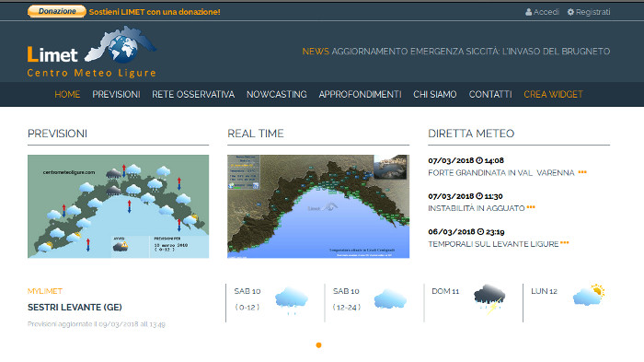
Task: Click the orange carousel dot indicator
Action: [x=318, y=345]
